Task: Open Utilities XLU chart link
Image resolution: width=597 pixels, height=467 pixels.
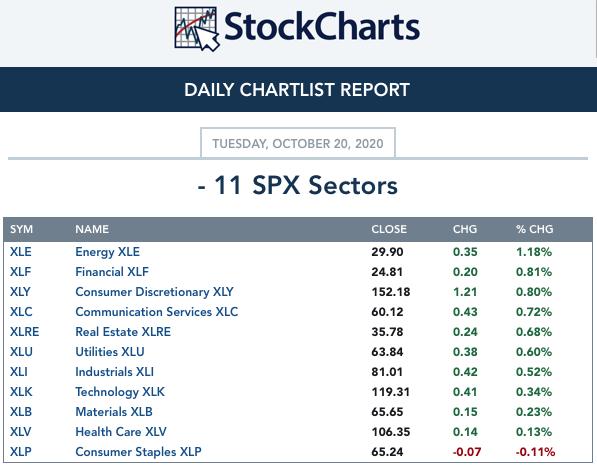Action: (110, 352)
